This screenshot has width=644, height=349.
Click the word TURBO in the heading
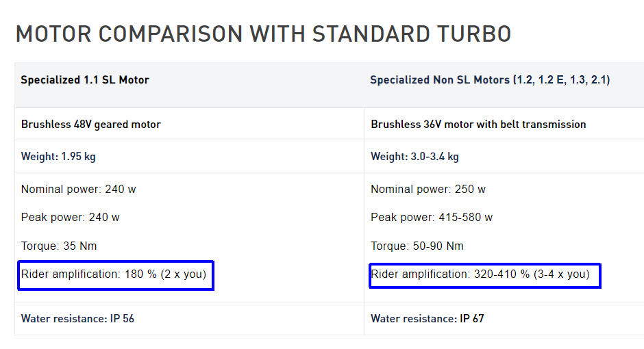point(480,34)
